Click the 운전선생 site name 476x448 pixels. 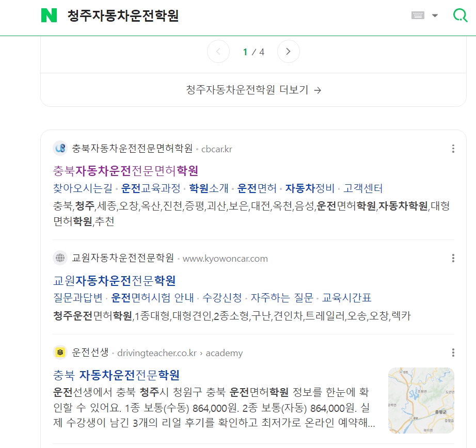pos(90,353)
